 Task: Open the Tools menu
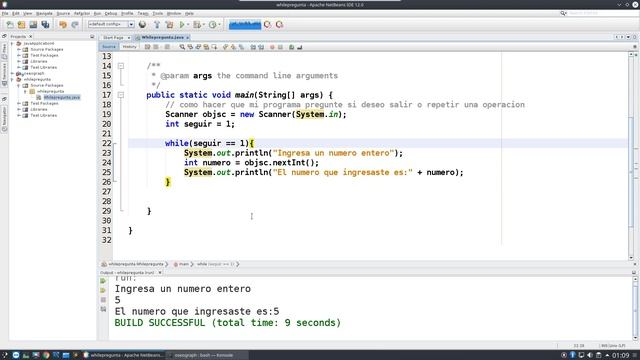158,13
